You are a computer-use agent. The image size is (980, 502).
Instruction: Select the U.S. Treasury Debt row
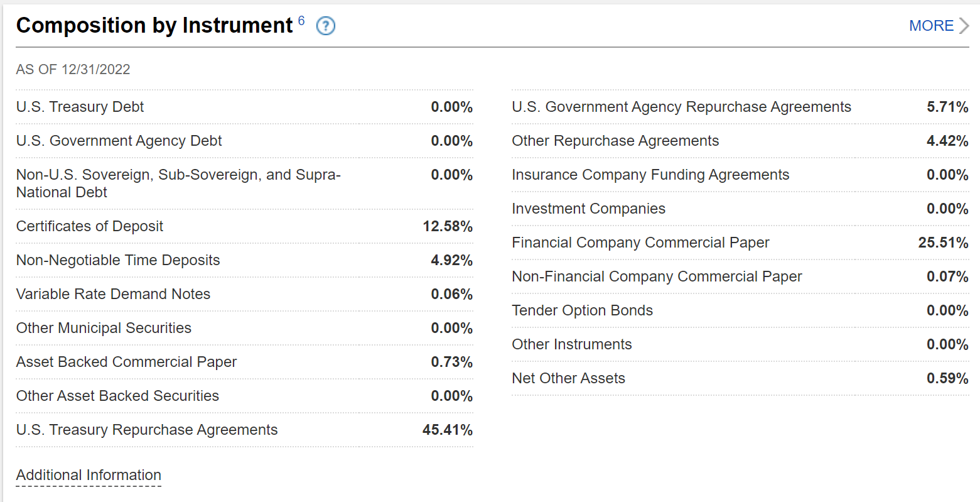80,107
